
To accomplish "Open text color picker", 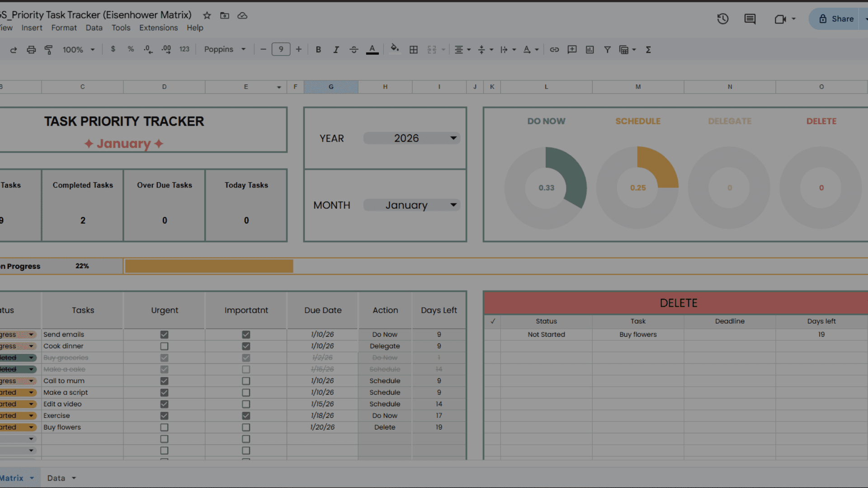I will (373, 50).
